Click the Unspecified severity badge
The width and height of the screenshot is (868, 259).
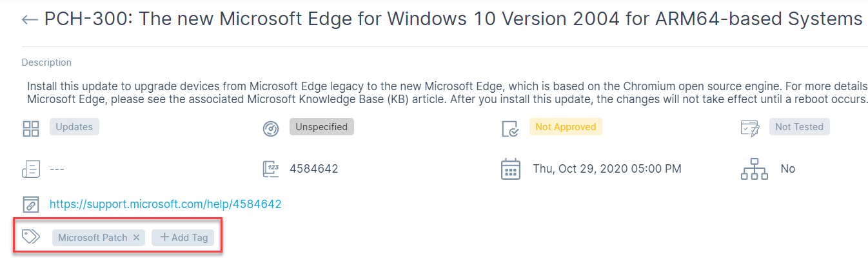coord(322,127)
